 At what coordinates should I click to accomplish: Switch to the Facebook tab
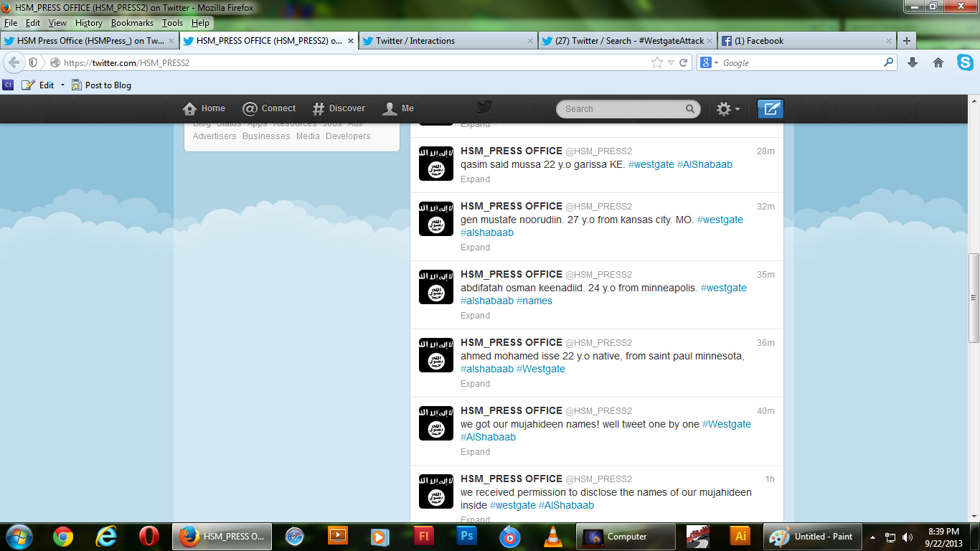(x=807, y=41)
